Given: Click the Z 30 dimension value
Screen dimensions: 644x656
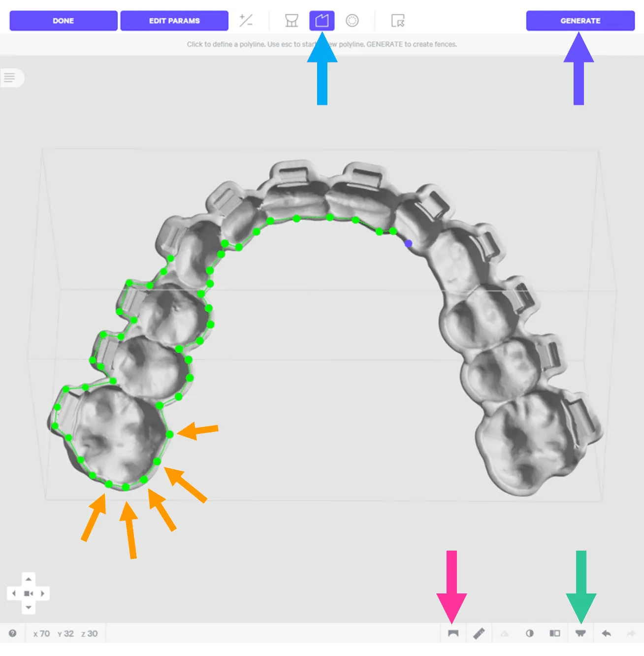Looking at the screenshot, I should tap(90, 634).
